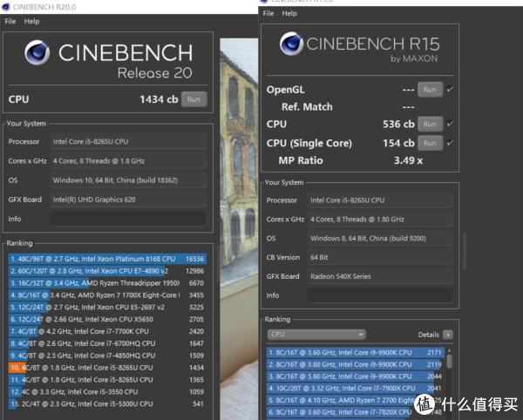
Task: Click the '154 cb' single core score
Action: [x=398, y=143]
